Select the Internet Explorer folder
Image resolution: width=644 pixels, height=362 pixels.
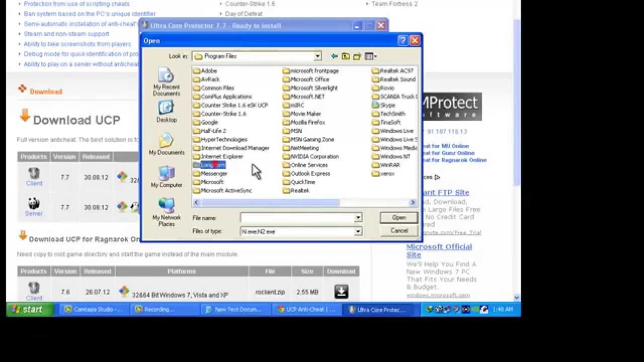pyautogui.click(x=218, y=156)
